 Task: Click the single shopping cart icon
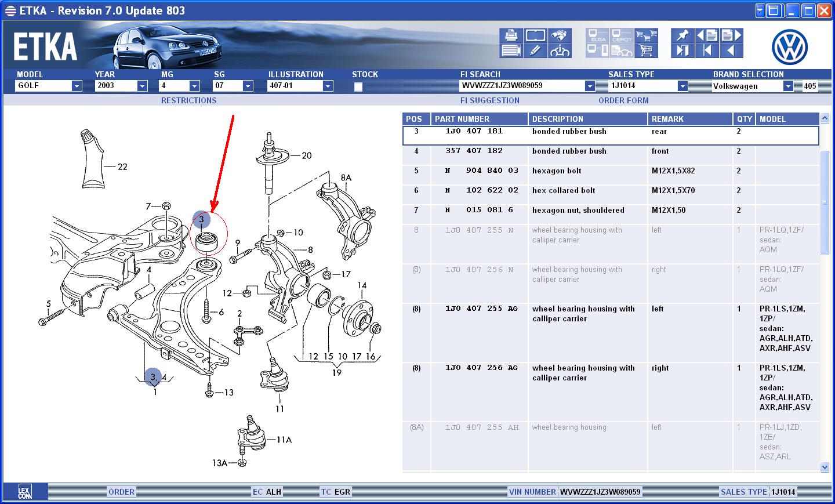(646, 50)
